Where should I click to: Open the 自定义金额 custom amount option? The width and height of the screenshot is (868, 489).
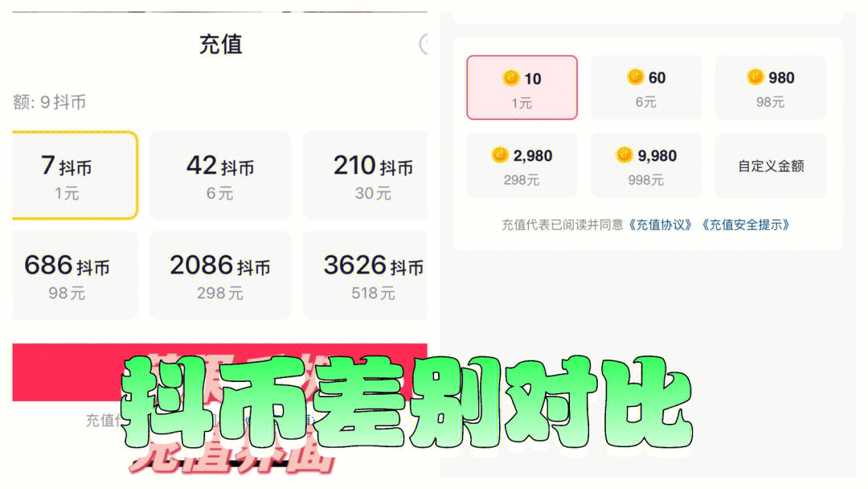pyautogui.click(x=771, y=166)
